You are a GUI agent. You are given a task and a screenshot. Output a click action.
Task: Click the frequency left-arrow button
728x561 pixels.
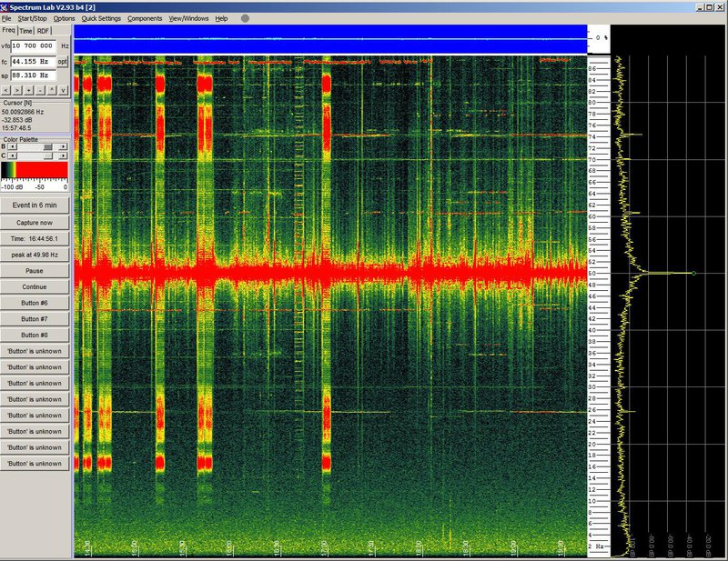(x=6, y=90)
